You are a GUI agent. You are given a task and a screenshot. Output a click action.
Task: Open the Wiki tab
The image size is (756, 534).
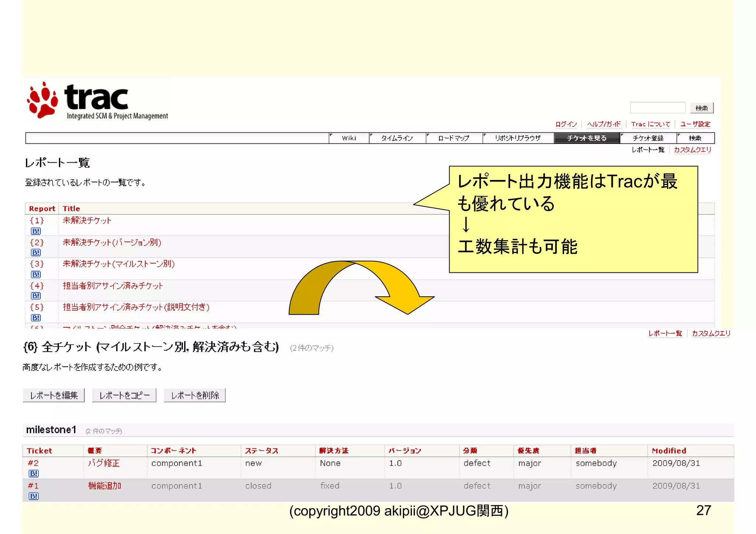pyautogui.click(x=349, y=138)
